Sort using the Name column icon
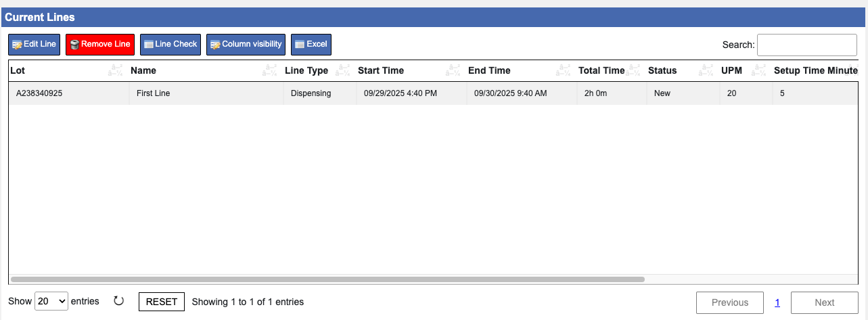This screenshot has height=320, width=868. tap(271, 70)
